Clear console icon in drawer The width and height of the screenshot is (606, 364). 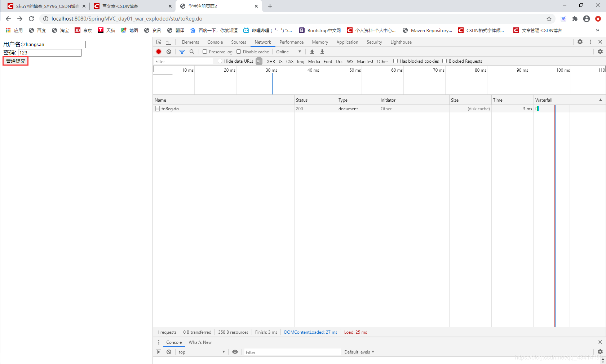pos(169,352)
